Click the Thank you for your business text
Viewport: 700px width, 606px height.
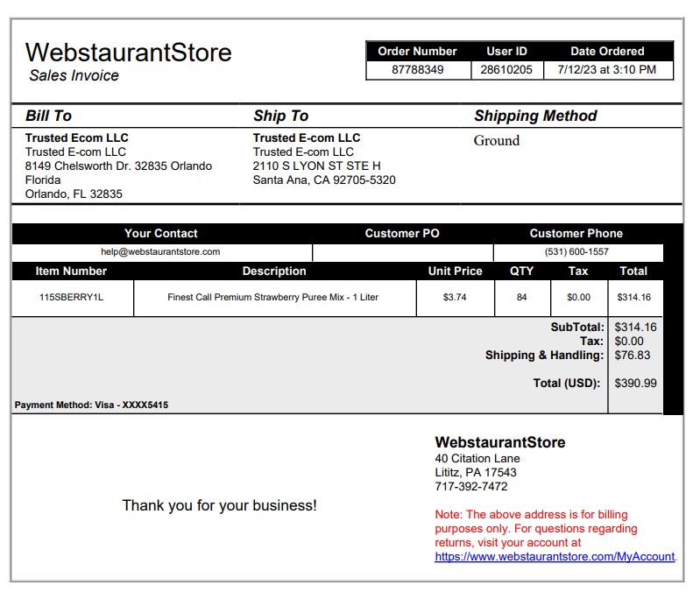tap(219, 505)
